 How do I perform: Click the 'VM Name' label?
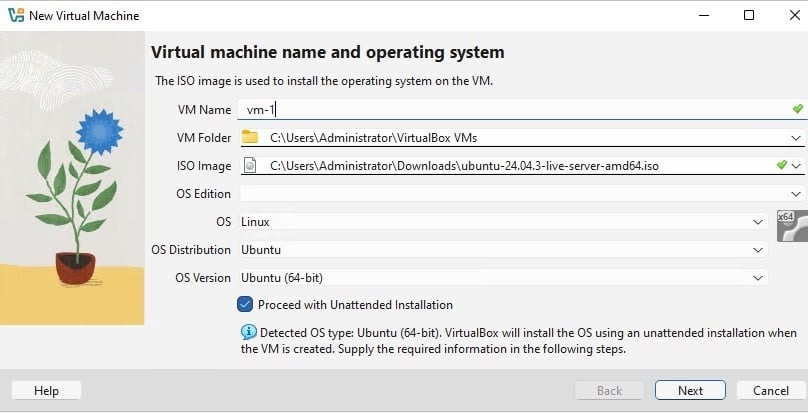[205, 110]
